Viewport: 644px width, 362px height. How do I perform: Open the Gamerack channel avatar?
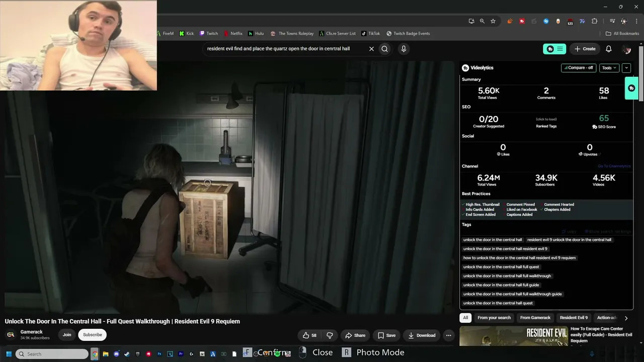tap(11, 335)
